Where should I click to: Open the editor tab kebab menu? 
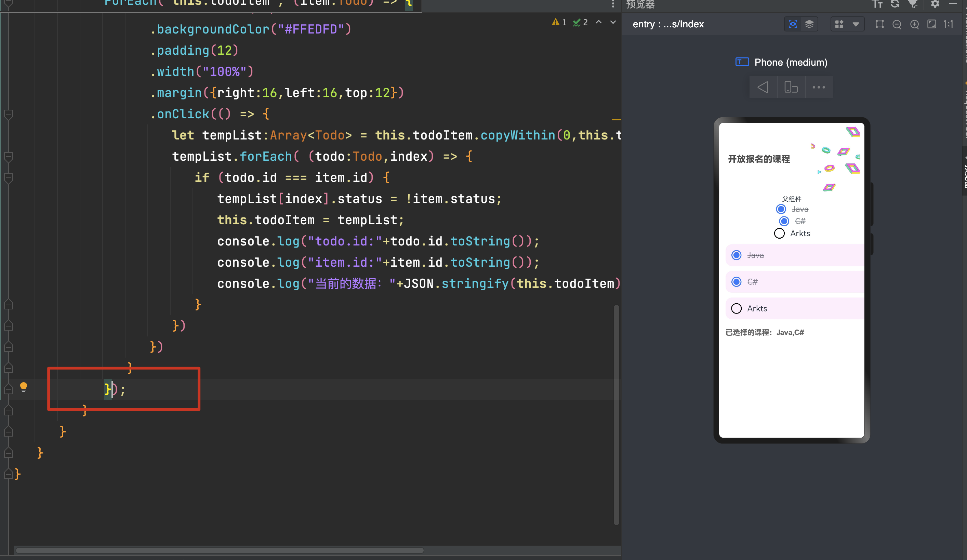(613, 4)
